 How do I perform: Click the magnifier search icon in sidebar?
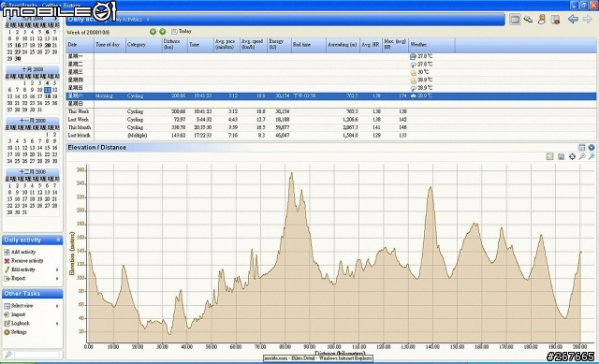point(8,355)
